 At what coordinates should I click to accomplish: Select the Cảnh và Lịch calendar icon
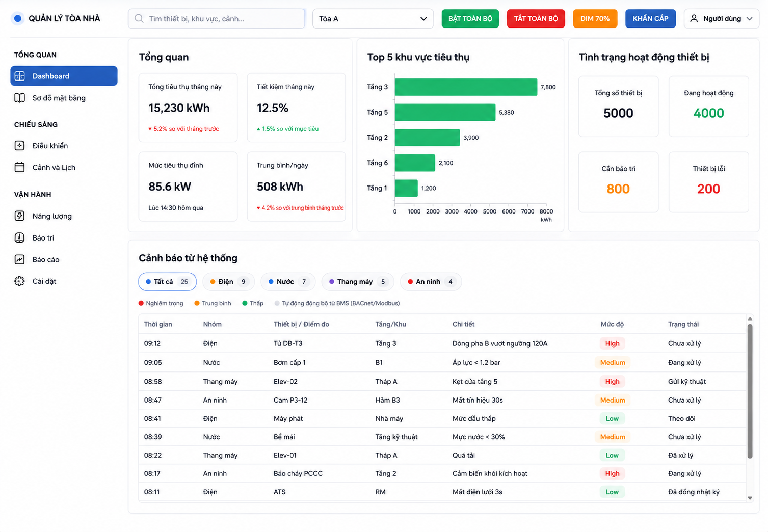pyautogui.click(x=20, y=167)
